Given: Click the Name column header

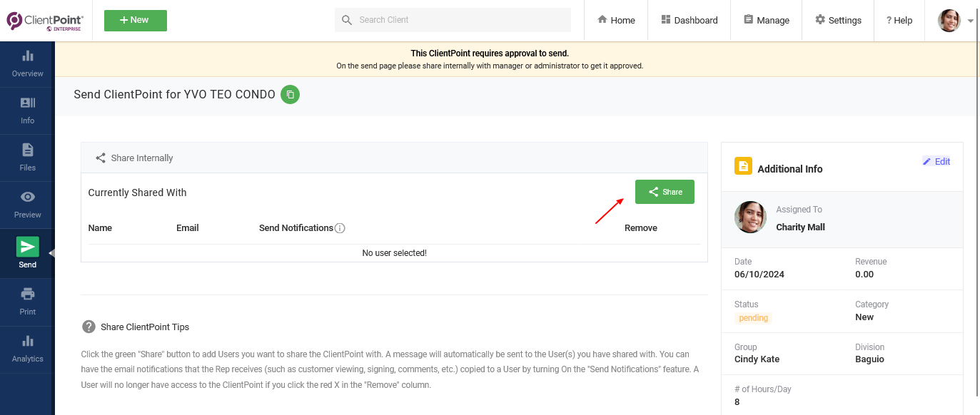Looking at the screenshot, I should tap(100, 228).
